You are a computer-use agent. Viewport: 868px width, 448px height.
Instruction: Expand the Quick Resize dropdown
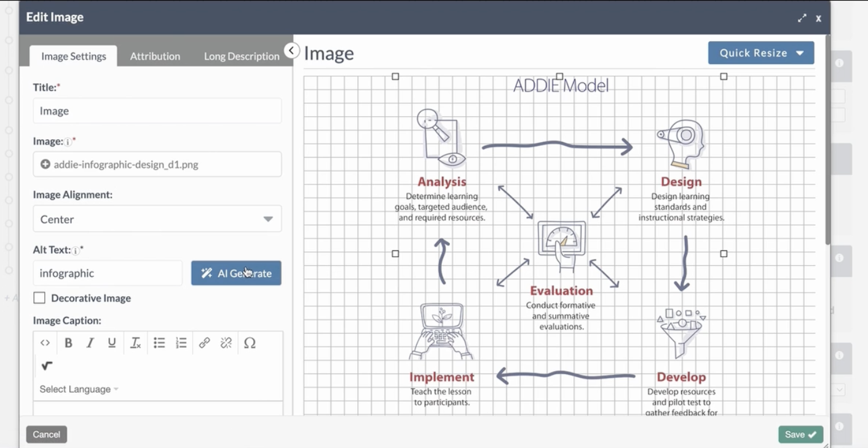(x=761, y=53)
